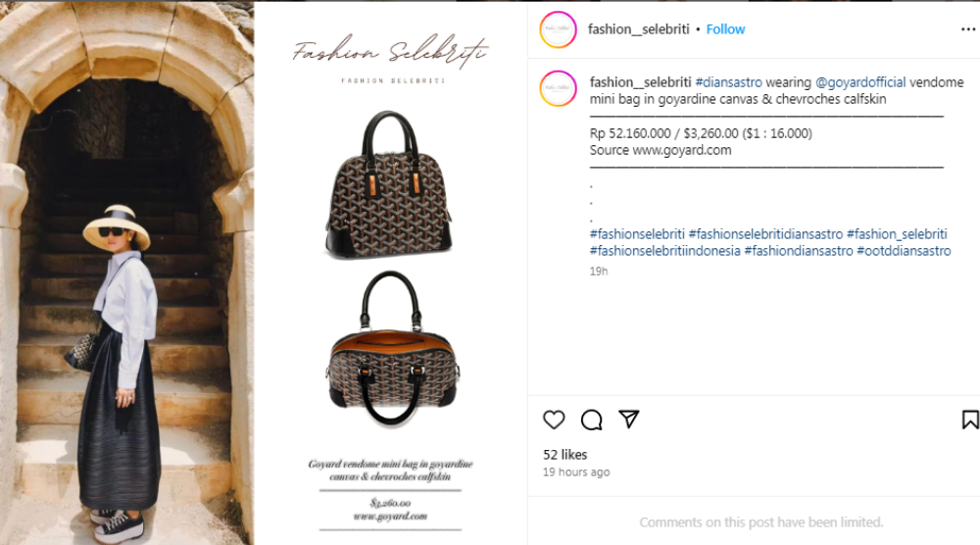Open the #fashion_selebriti hashtag
The image size is (980, 545).
pyautogui.click(x=897, y=234)
